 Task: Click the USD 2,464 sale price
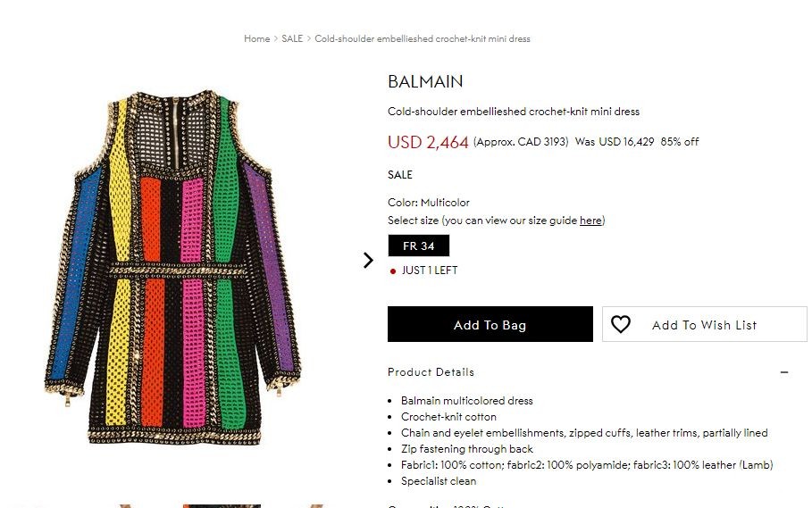428,142
